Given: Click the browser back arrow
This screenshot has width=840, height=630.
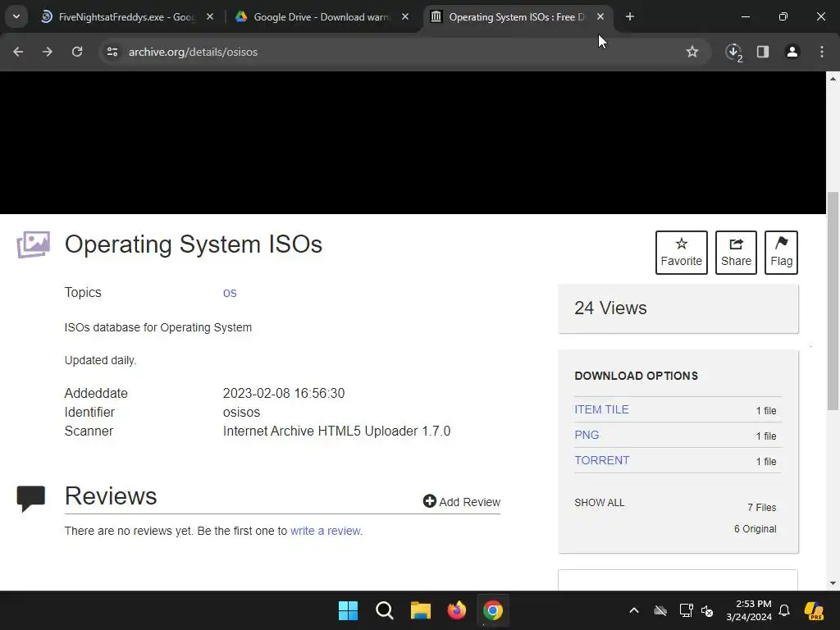Looking at the screenshot, I should click(18, 52).
